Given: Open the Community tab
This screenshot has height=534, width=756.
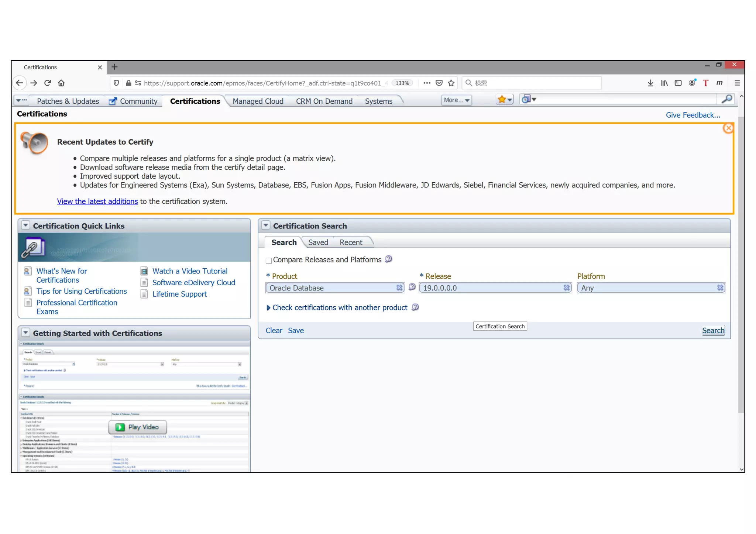Looking at the screenshot, I should coord(133,101).
